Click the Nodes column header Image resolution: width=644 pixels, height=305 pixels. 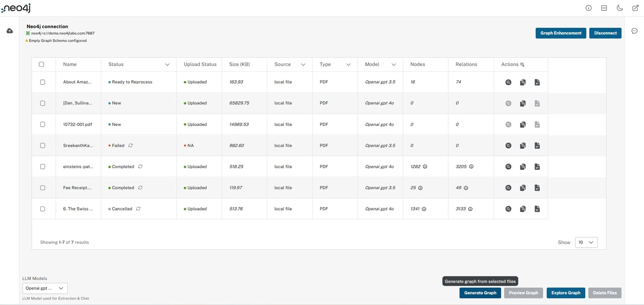point(417,64)
